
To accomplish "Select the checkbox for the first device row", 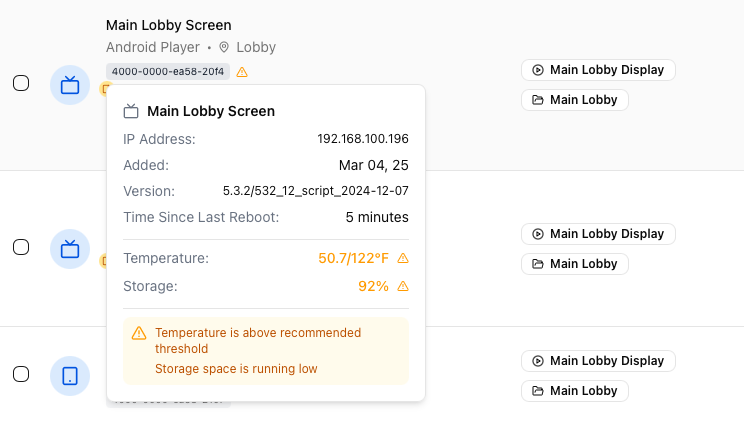I will click(x=21, y=83).
